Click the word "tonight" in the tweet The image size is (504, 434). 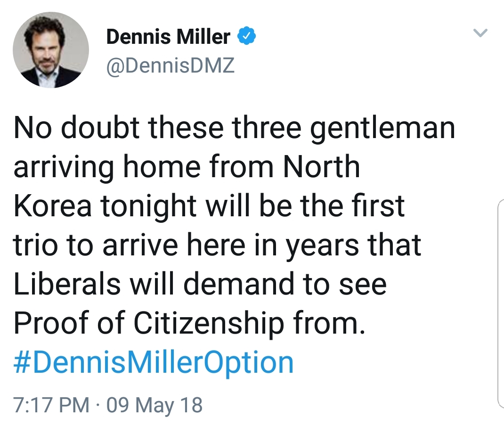click(148, 207)
